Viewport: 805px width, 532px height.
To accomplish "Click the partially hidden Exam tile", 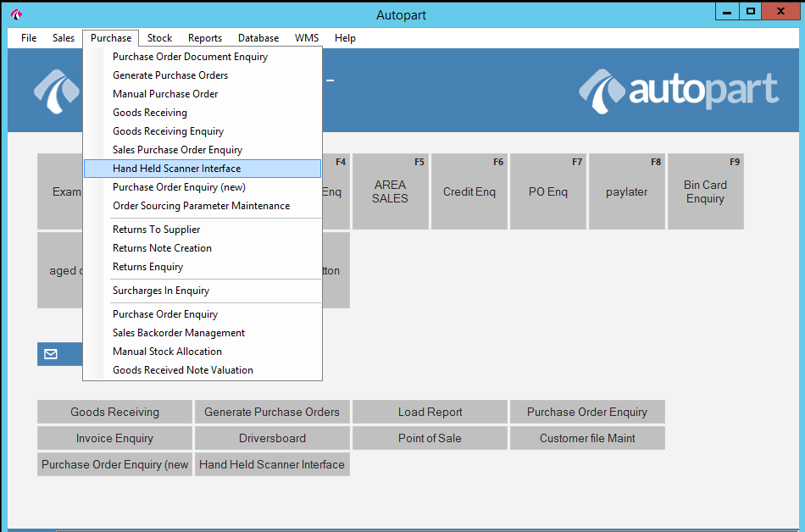I will (60, 191).
